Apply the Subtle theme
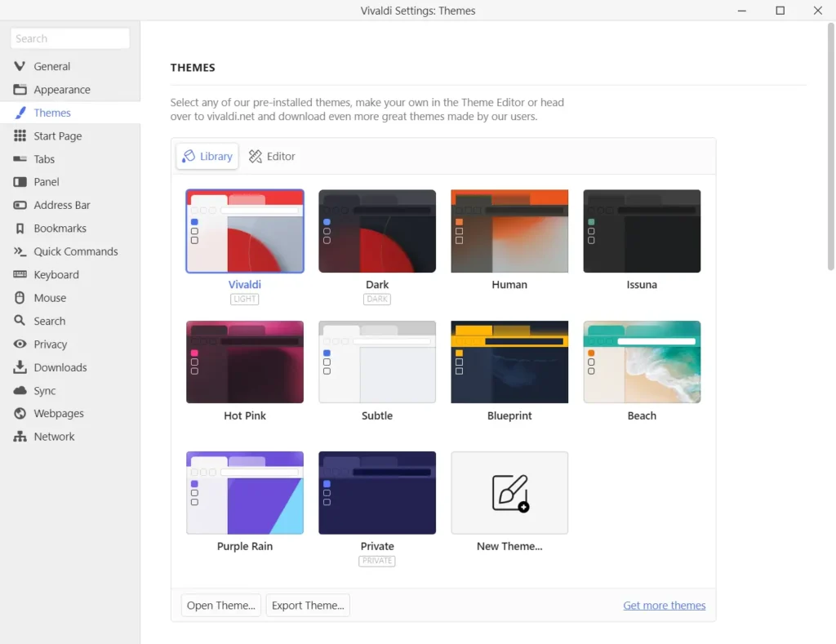This screenshot has height=644, width=836. (377, 362)
